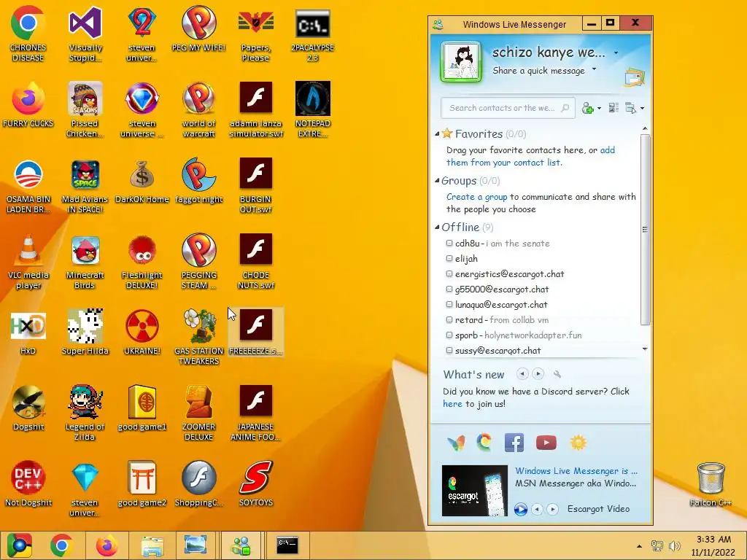
Task: Select the Visually Stupid Visual Studio icon
Action: pos(85,34)
